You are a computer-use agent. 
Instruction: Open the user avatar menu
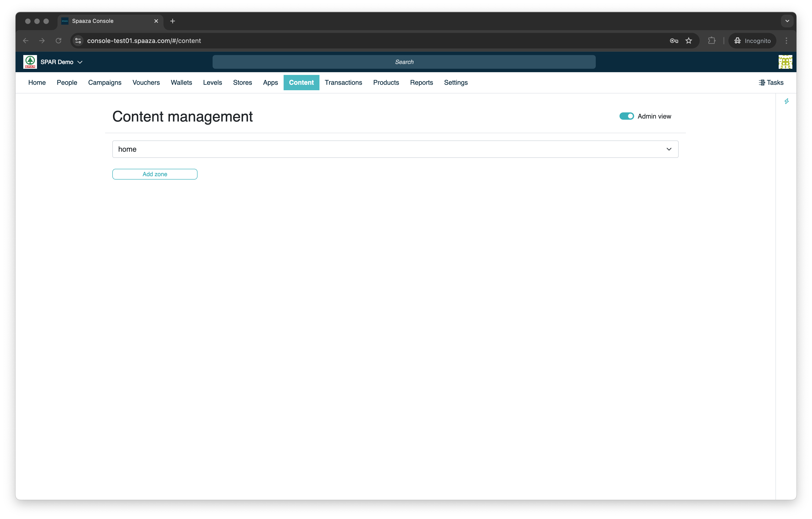tap(785, 62)
